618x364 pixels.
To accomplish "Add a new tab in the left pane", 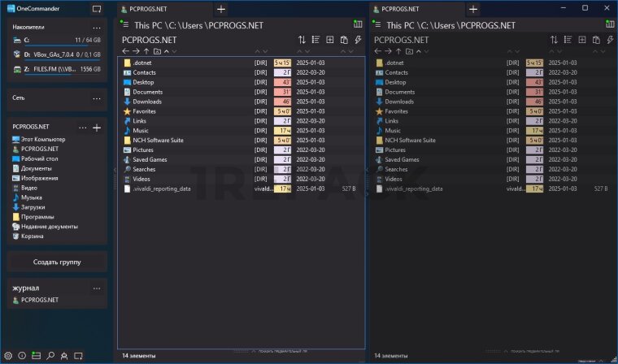I will [x=221, y=8].
